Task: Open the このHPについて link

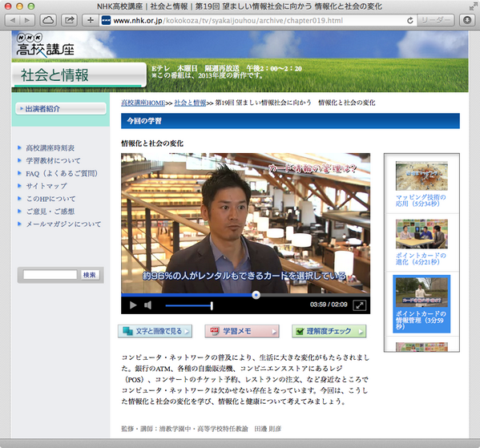Action: (x=50, y=199)
